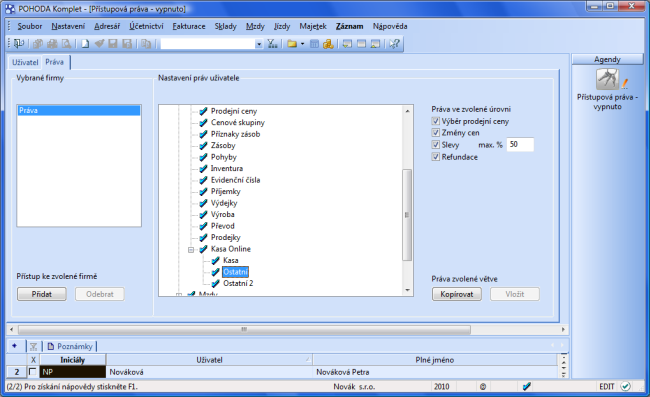Toggle check mark next to Zásoby
The width and height of the screenshot is (650, 397).
[x=203, y=145]
